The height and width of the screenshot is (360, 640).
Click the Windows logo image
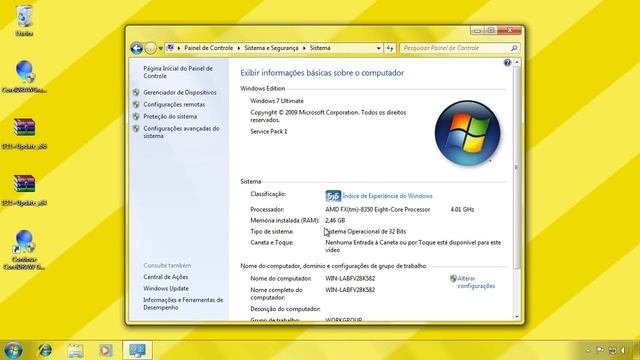coord(467,133)
